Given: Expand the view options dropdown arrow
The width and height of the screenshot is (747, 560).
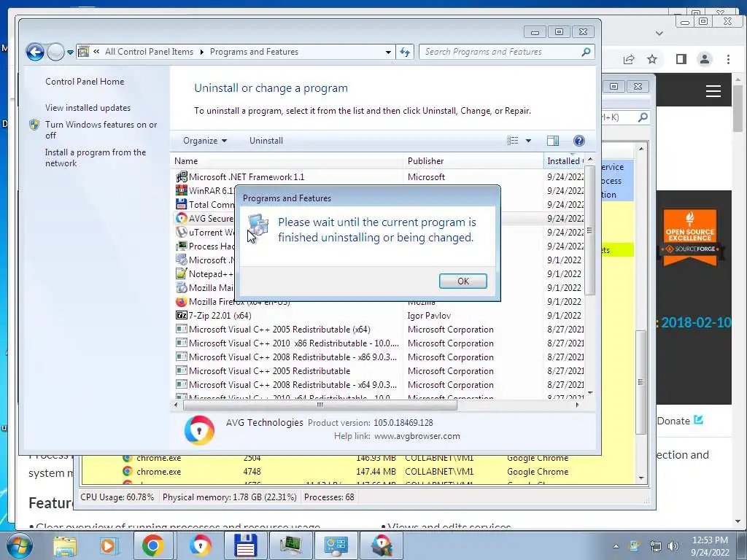Looking at the screenshot, I should click(x=528, y=141).
